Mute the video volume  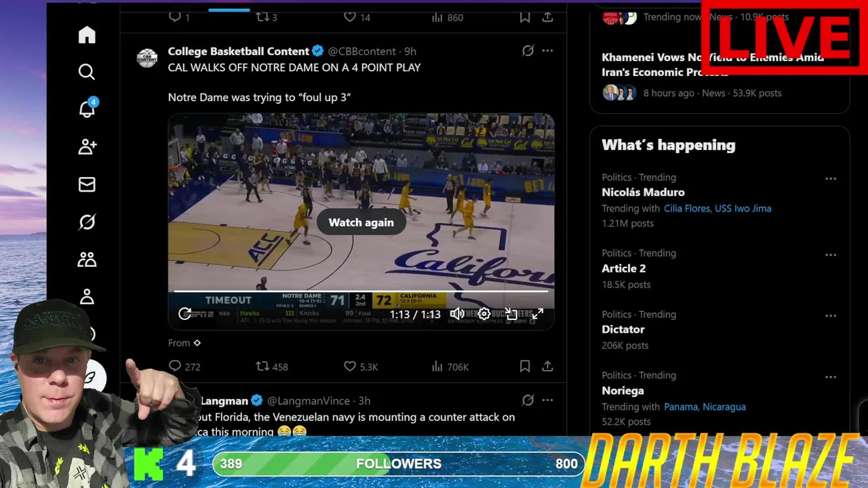(x=457, y=314)
